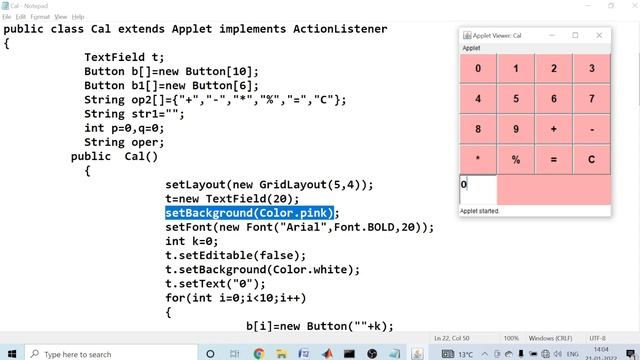Image resolution: width=640 pixels, height=360 pixels.
Task: Click calculator button 2
Action: coord(554,69)
